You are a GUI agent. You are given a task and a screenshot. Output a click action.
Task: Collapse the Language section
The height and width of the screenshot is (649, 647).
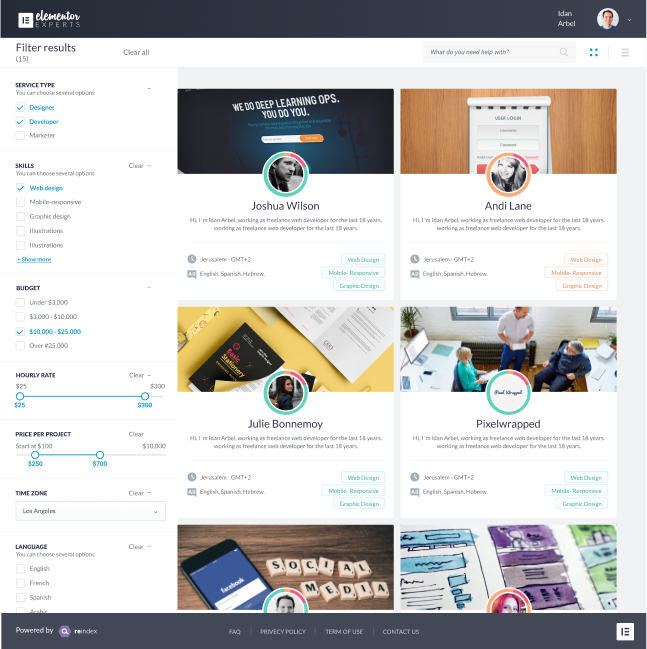pyautogui.click(x=149, y=546)
